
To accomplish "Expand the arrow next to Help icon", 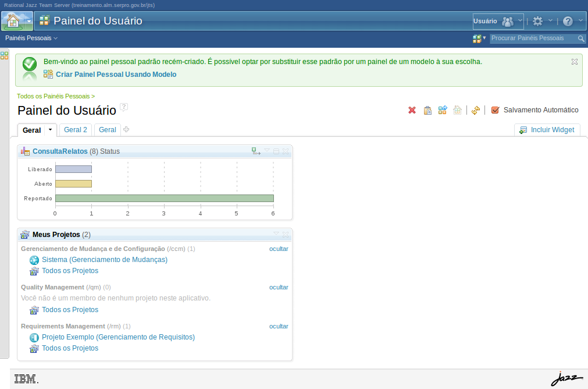I will pyautogui.click(x=580, y=20).
